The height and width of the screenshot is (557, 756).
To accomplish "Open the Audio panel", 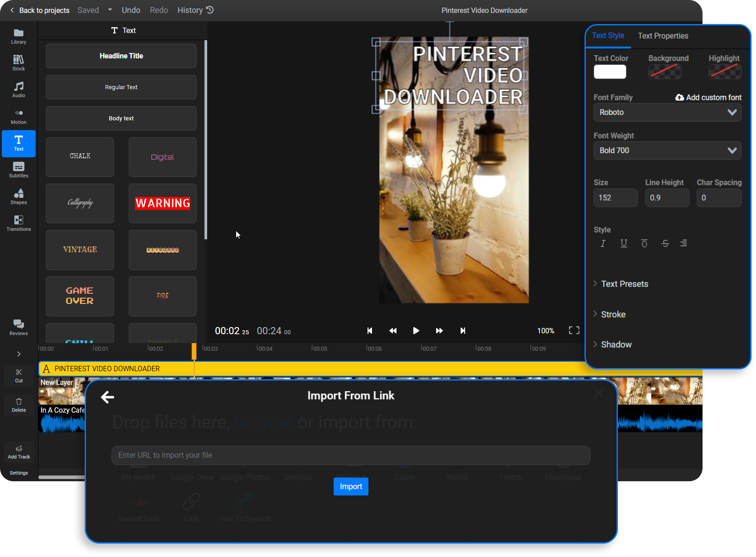I will point(18,89).
